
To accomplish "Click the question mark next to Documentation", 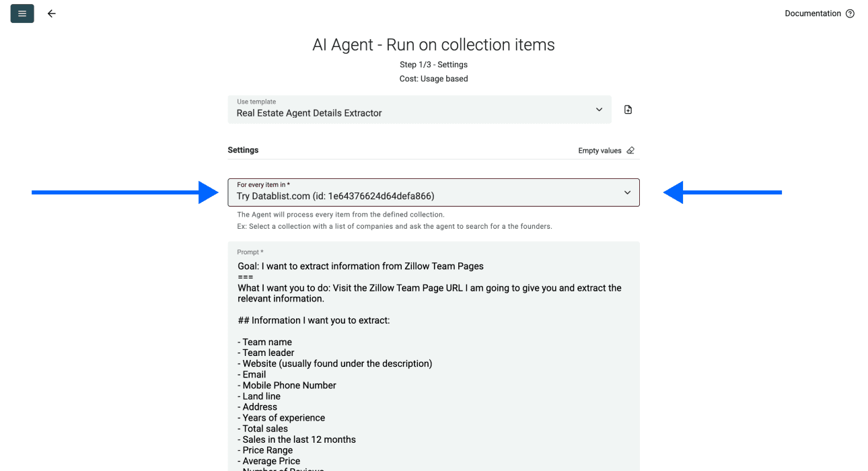I will (x=850, y=13).
